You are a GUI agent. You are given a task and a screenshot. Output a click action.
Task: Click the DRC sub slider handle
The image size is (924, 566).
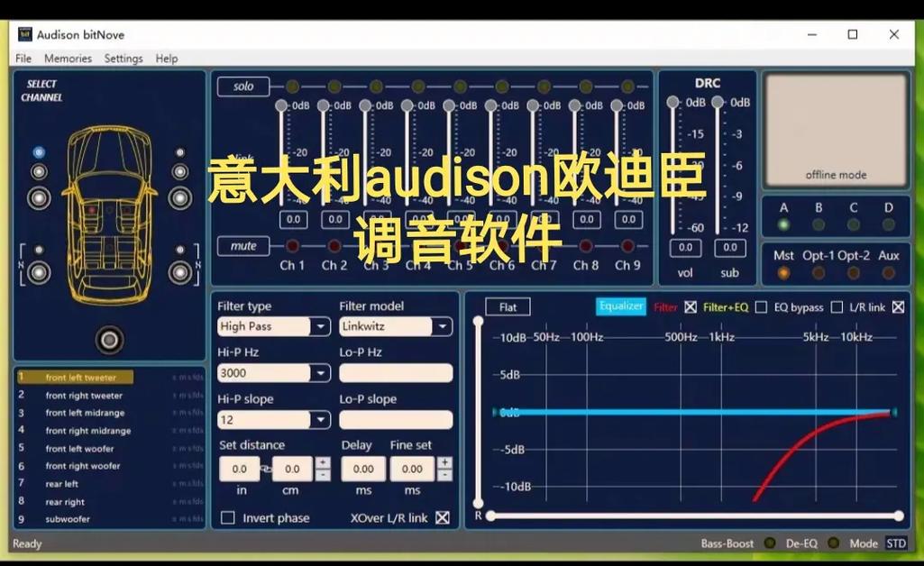[718, 102]
